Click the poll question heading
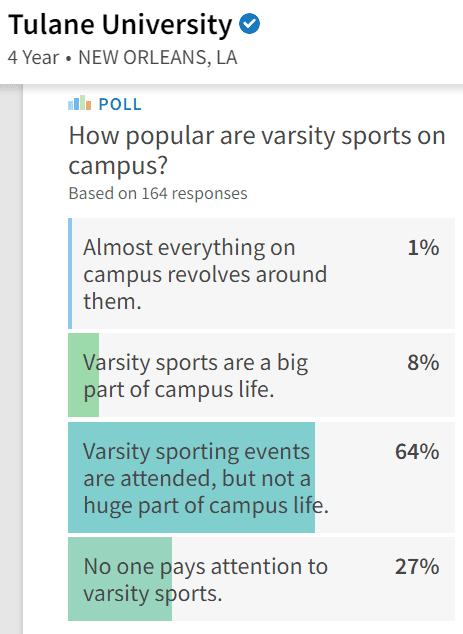The width and height of the screenshot is (463, 634). pyautogui.click(x=257, y=150)
